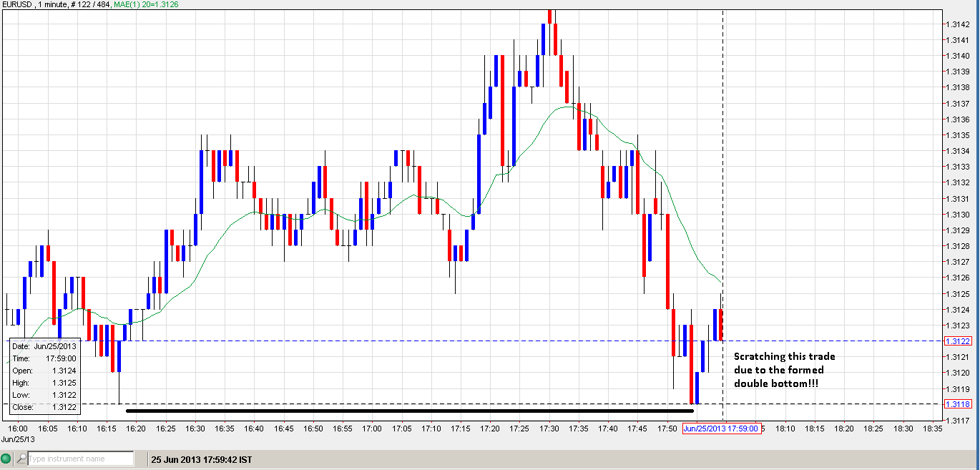This screenshot has width=980, height=470.
Task: Click the 1.3130 price axis label
Action: (959, 215)
